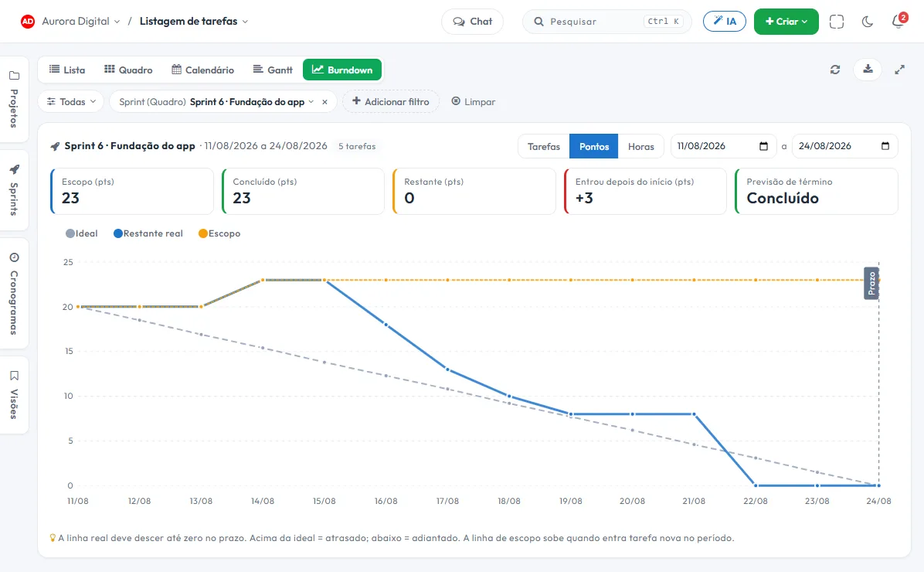Focus the Pesquisar search field
Screen dimensions: 924x572
click(x=607, y=21)
